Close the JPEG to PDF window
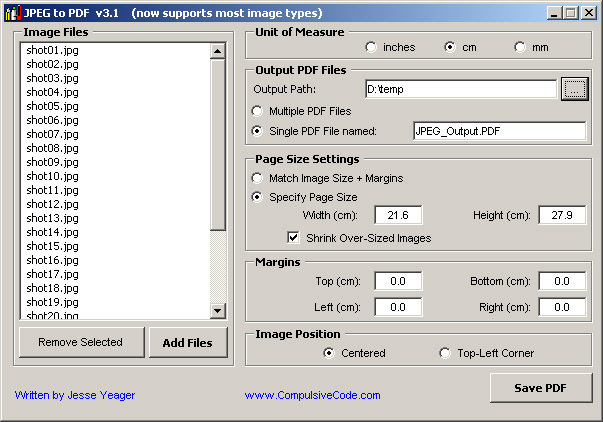Screen dimensions: 603x422 coord(589,13)
